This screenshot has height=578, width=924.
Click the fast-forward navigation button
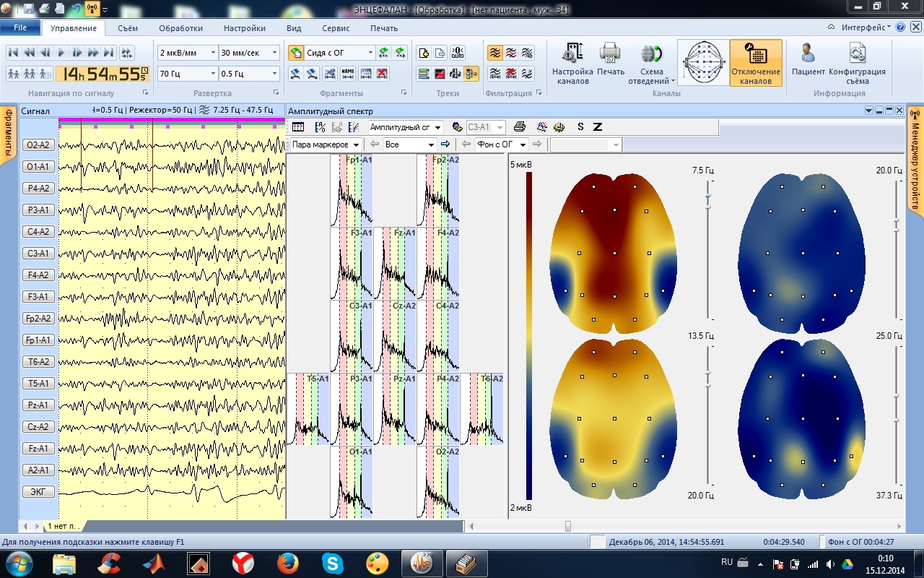coord(93,53)
